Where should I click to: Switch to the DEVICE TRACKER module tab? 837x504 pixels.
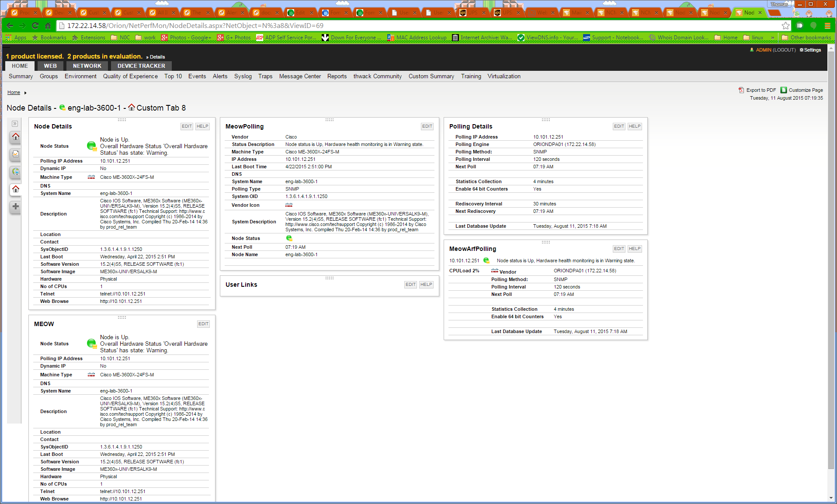tap(141, 66)
